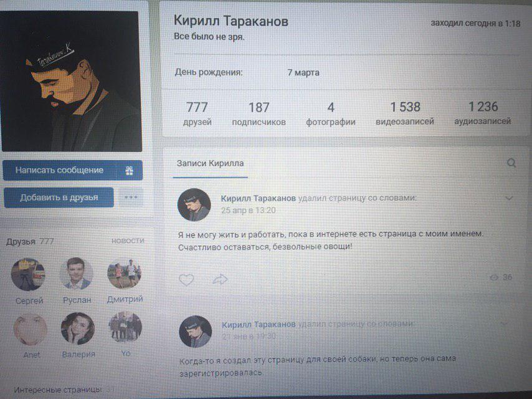This screenshot has width=532, height=399.
Task: Like the 25 апр post with the heart
Action: click(186, 280)
